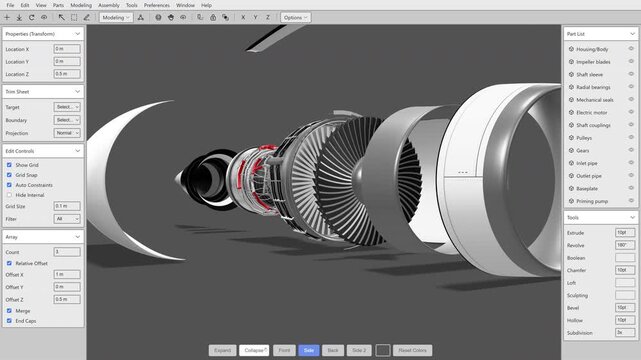Click the Electric motor part icon
The height and width of the screenshot is (360, 641).
[x=572, y=112]
